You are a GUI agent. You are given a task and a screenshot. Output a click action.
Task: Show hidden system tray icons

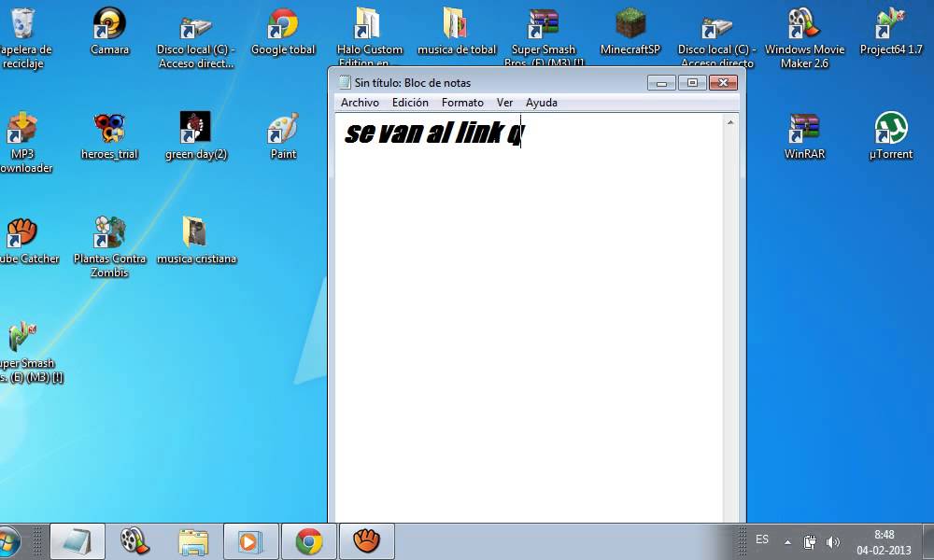click(x=787, y=542)
